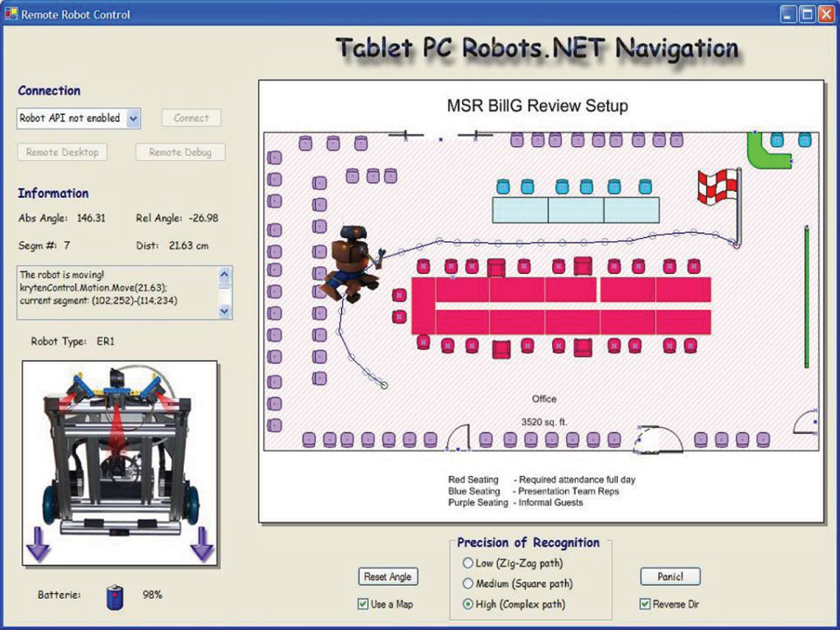Viewport: 840px width, 630px height.
Task: Click the Dist value 21.63 cm
Action: 189,246
